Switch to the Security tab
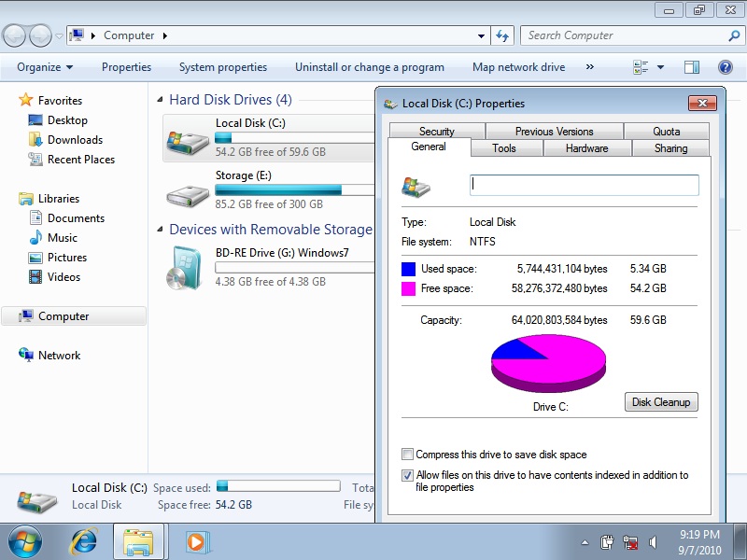 437,131
